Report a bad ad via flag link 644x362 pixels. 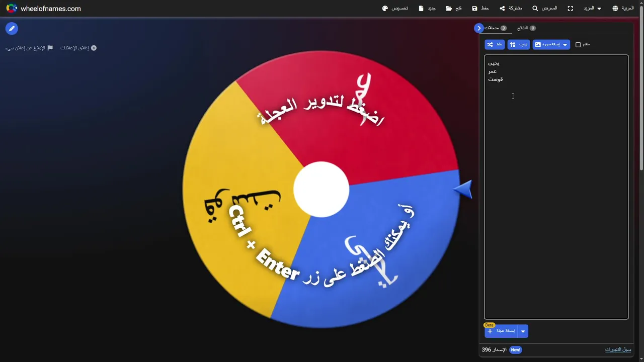tap(29, 48)
